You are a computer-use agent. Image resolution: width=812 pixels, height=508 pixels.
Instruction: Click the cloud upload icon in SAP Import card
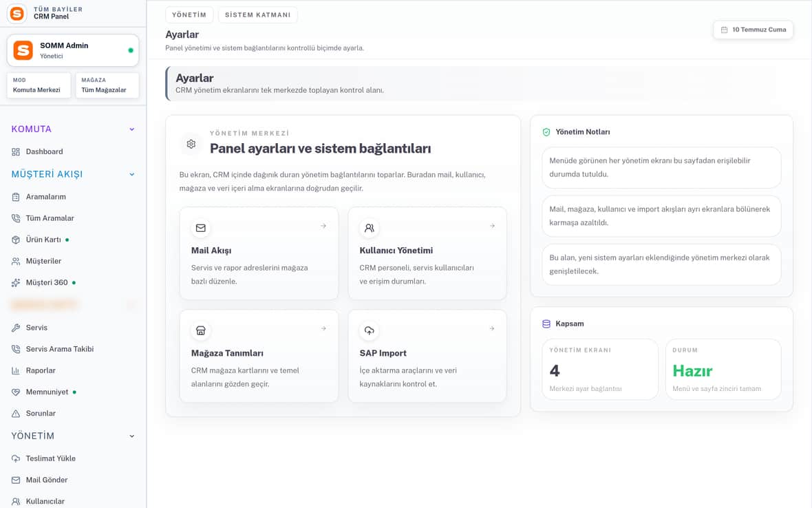pos(370,330)
